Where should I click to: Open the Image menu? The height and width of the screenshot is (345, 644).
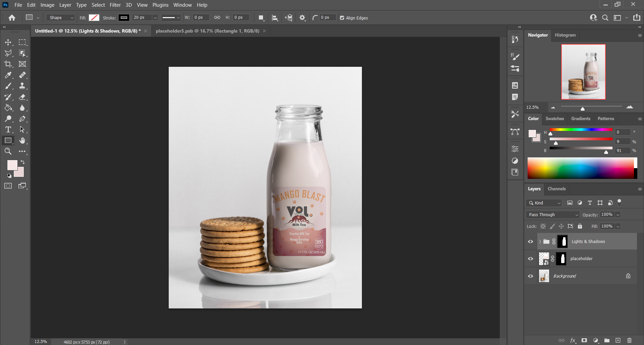tap(47, 5)
